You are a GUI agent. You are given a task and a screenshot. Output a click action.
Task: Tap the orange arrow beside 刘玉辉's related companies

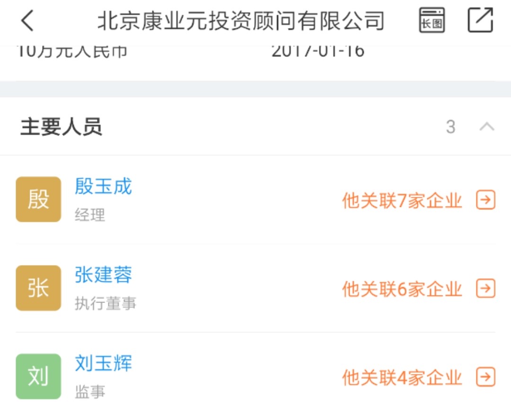click(x=485, y=377)
